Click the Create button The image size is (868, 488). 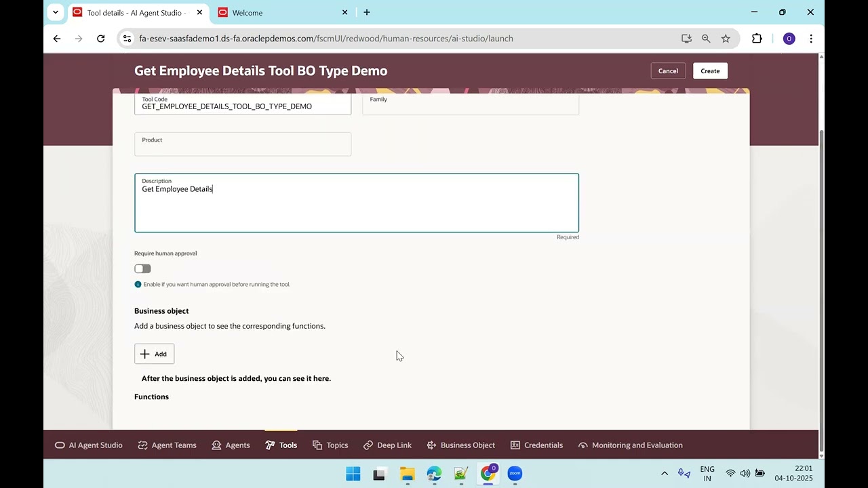tap(710, 71)
